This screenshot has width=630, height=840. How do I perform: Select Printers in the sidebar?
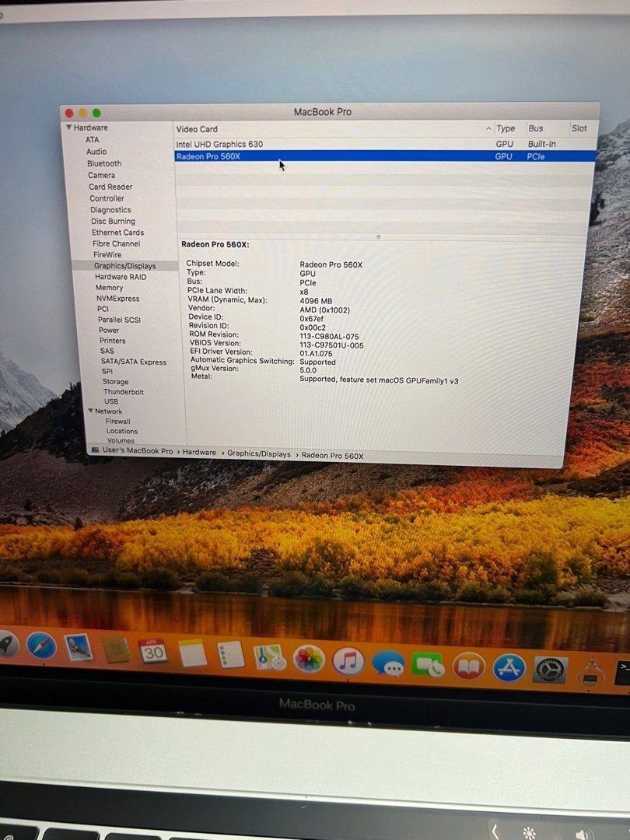pyautogui.click(x=113, y=341)
